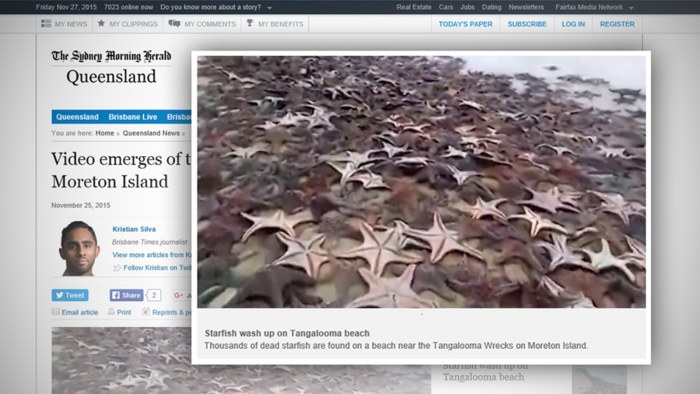
Task: Select the Queensland navigation tab
Action: (77, 117)
